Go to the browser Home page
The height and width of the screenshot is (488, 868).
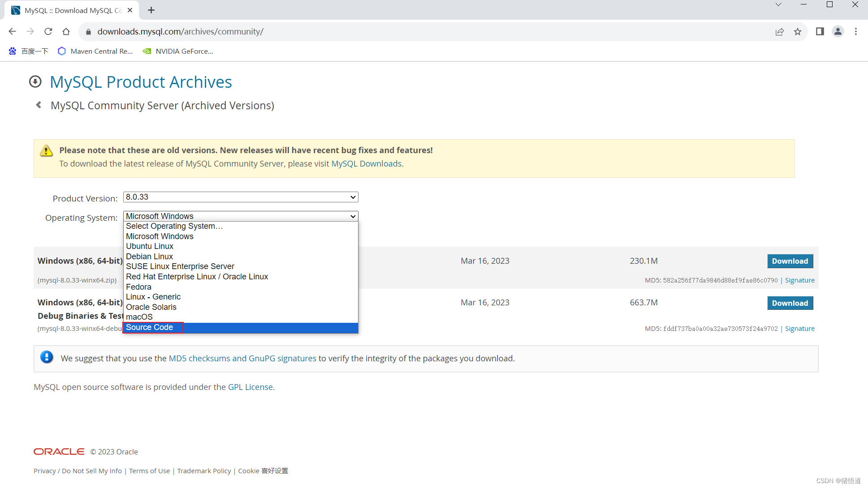tap(66, 31)
